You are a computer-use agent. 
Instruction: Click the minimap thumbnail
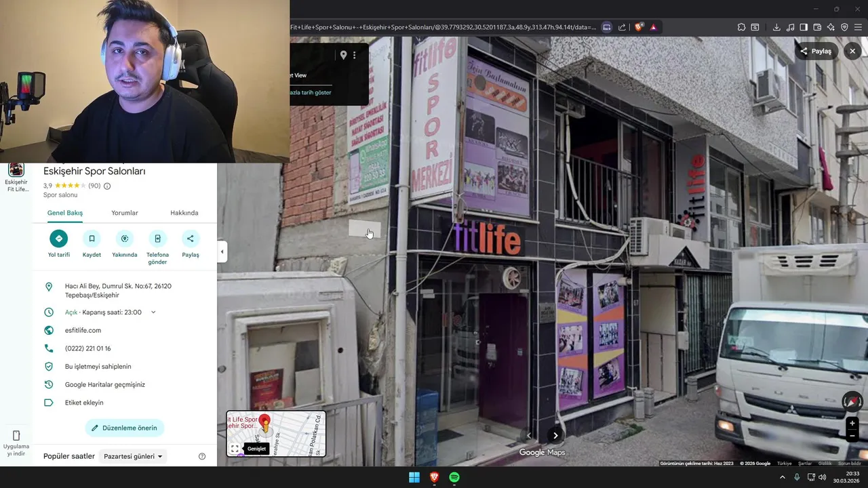pyautogui.click(x=276, y=434)
